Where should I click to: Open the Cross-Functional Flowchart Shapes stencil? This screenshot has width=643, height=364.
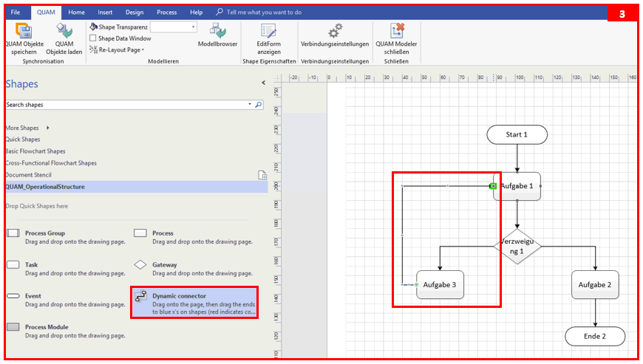(x=50, y=163)
